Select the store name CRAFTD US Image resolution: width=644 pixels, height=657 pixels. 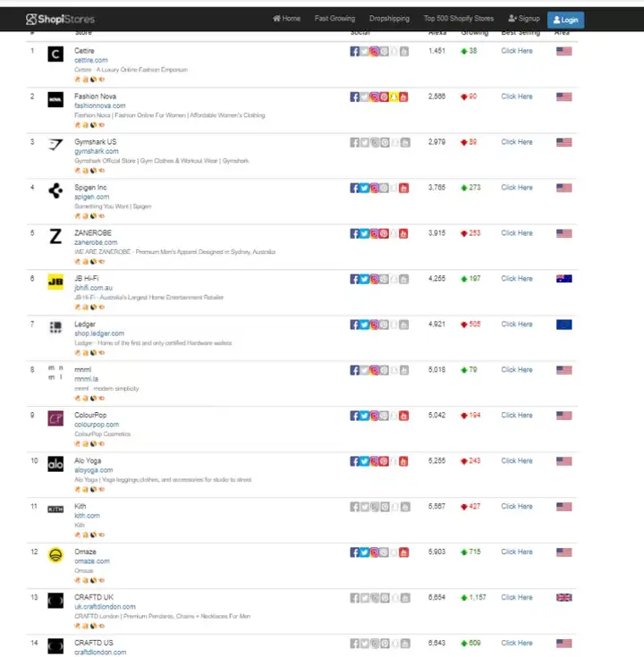[94, 644]
